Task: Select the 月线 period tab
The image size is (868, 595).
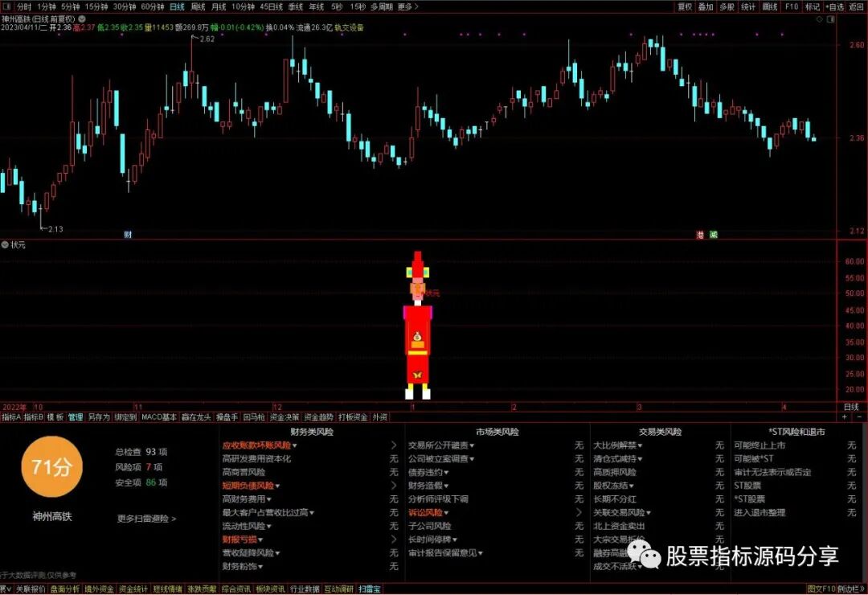Action: tap(219, 6)
